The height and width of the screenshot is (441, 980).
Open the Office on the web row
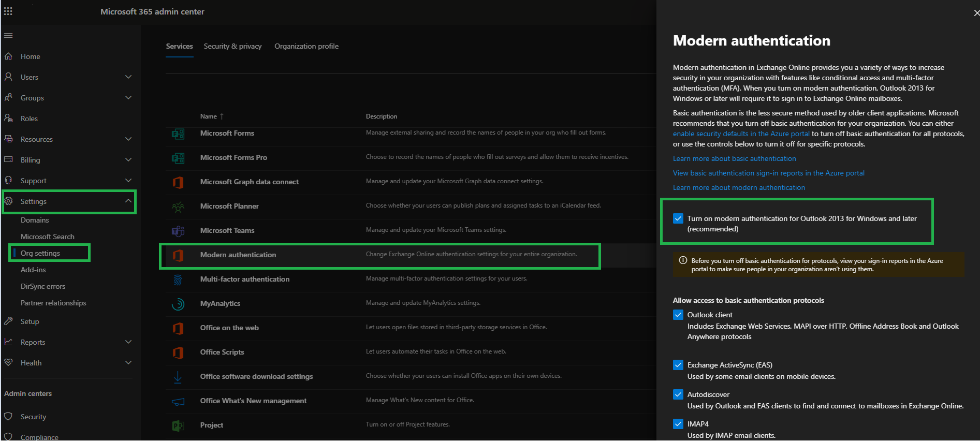[x=411, y=328]
